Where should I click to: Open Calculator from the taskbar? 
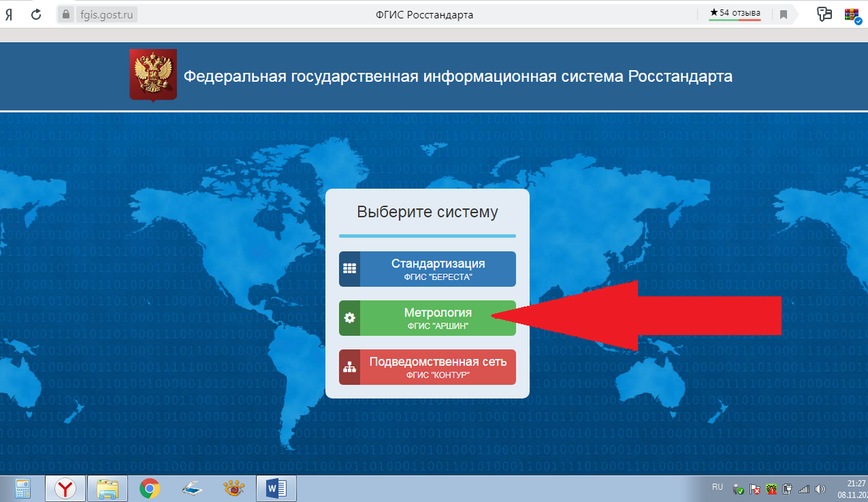[x=22, y=488]
